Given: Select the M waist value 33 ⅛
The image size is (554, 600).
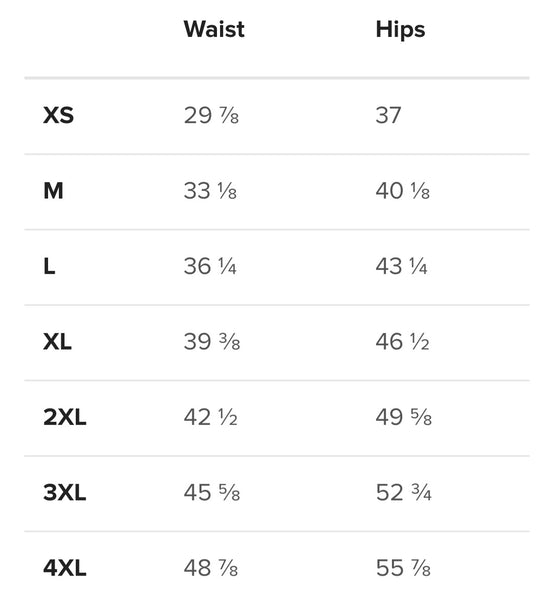Looking at the screenshot, I should tap(210, 191).
